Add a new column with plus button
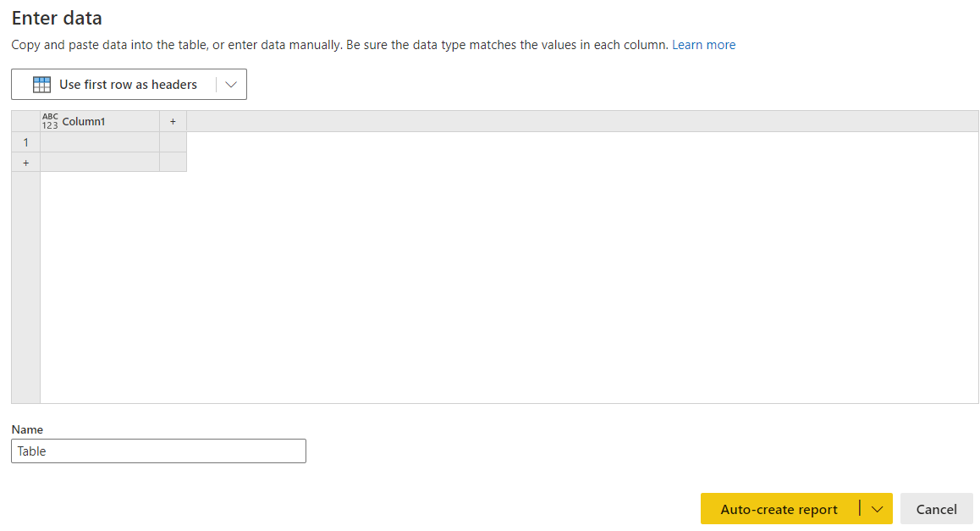This screenshot has width=980, height=531. point(173,121)
